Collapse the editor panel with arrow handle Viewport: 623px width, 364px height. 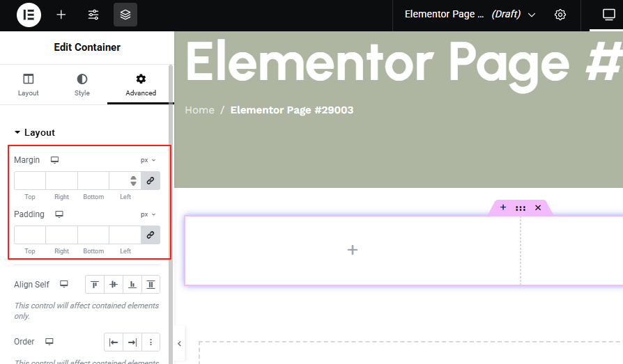pos(179,344)
